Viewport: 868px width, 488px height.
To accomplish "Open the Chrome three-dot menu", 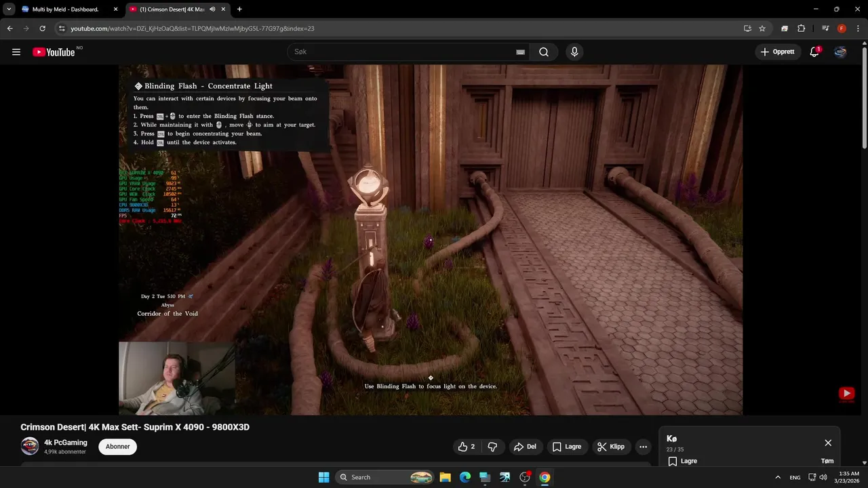I will 857,28.
